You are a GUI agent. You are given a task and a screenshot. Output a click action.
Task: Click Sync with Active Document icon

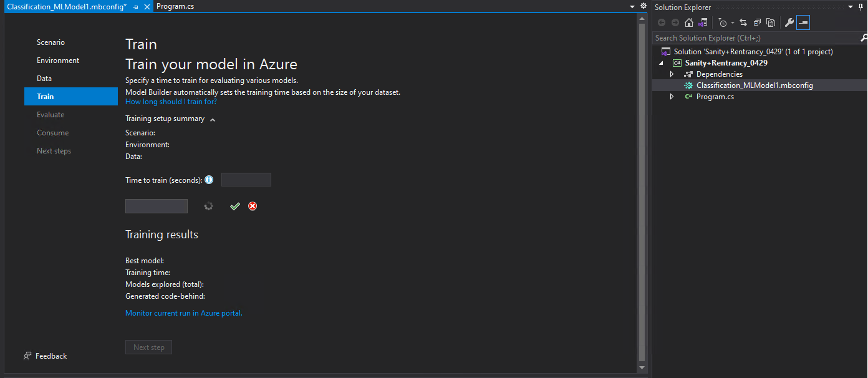[743, 22]
